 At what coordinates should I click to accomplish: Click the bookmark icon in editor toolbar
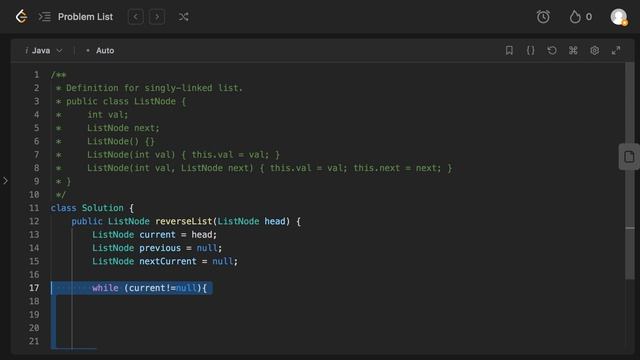509,51
